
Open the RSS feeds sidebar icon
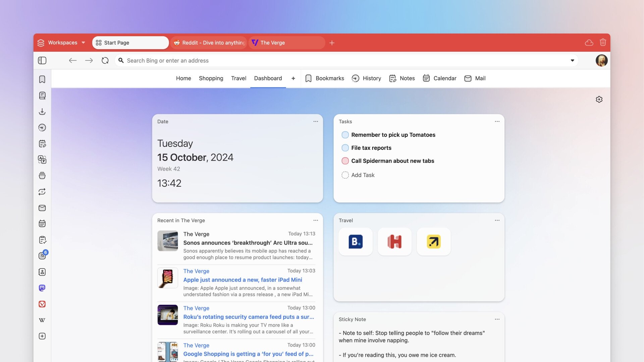42,256
